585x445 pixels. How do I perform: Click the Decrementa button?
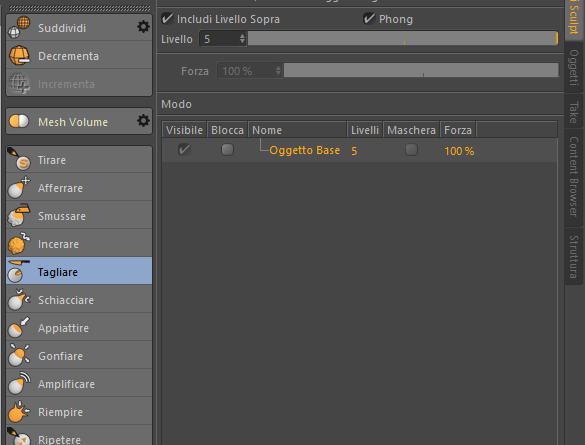point(79,56)
